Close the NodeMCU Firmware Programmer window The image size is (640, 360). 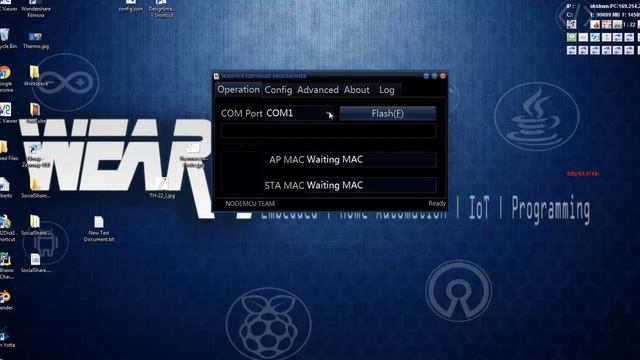443,76
